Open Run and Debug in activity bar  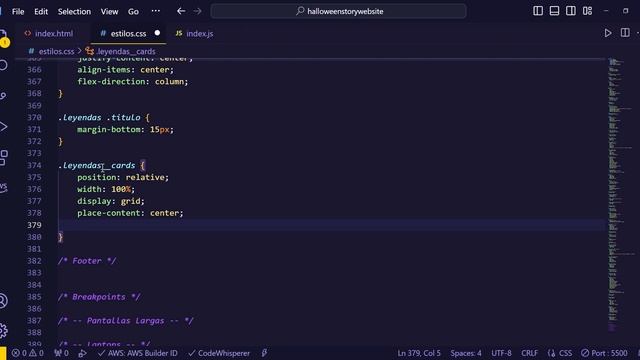tap(3, 127)
